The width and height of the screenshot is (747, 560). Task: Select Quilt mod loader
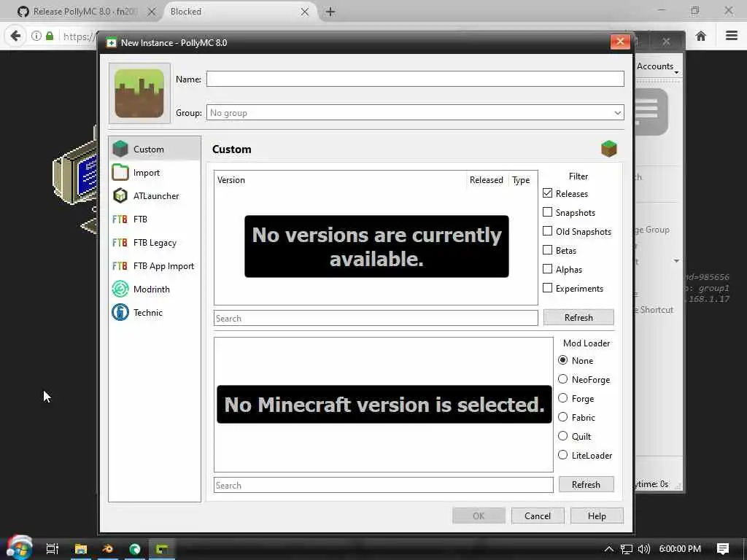tap(562, 436)
